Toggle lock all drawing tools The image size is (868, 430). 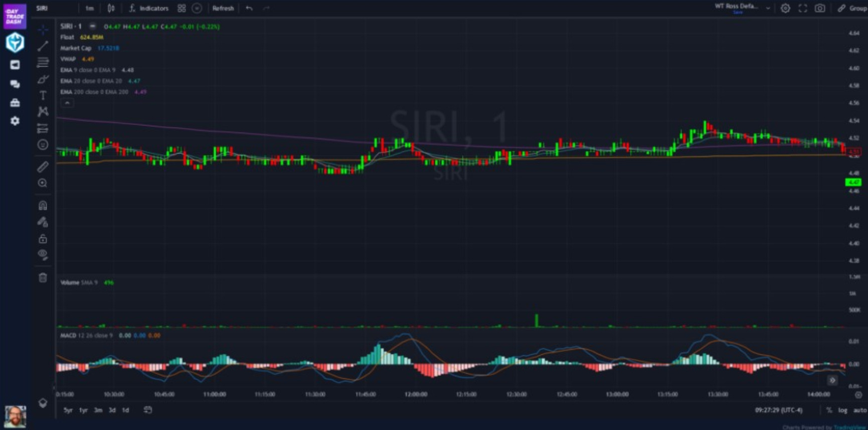click(x=43, y=238)
